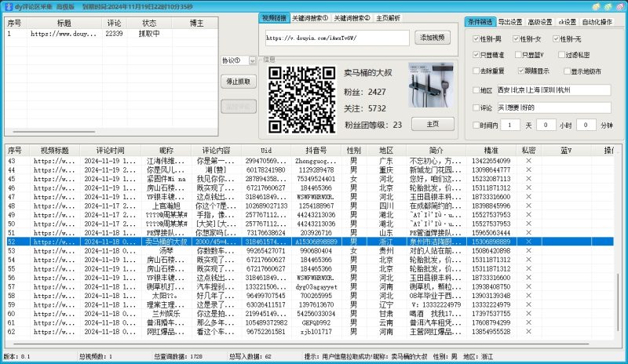Click the douyin video URL input field
Viewport: 628px width, 364px height.
coord(337,38)
